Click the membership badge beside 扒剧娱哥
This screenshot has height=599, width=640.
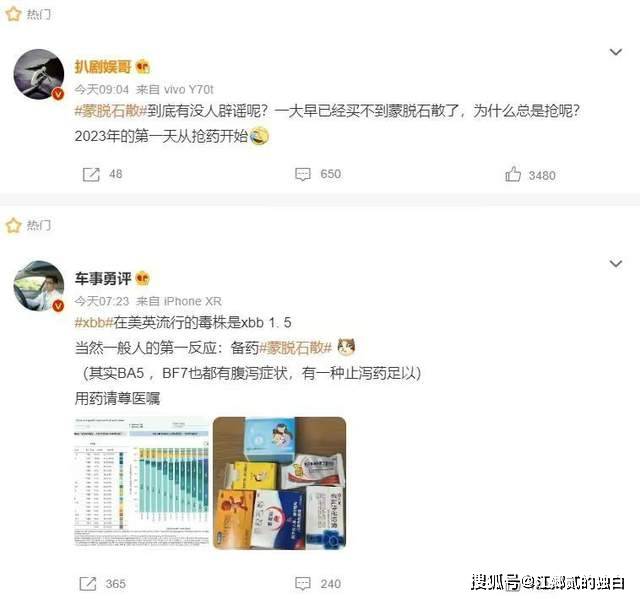(142, 67)
